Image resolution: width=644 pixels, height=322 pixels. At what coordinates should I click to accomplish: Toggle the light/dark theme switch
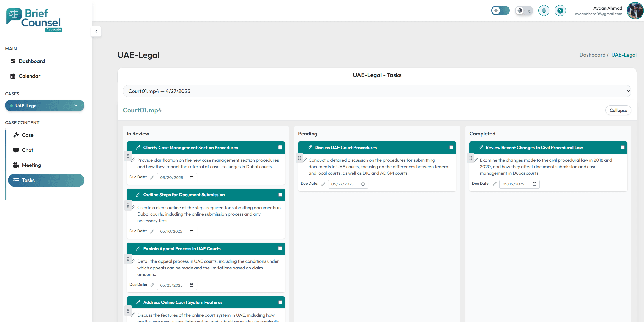(500, 11)
